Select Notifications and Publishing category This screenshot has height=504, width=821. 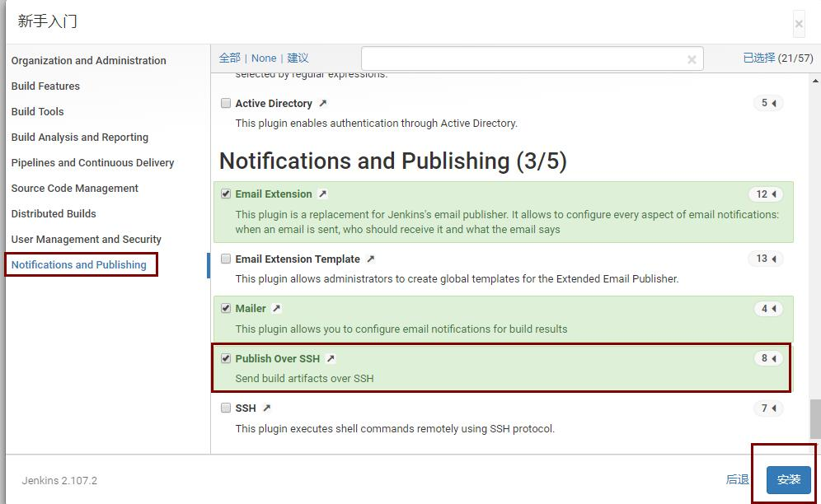78,265
